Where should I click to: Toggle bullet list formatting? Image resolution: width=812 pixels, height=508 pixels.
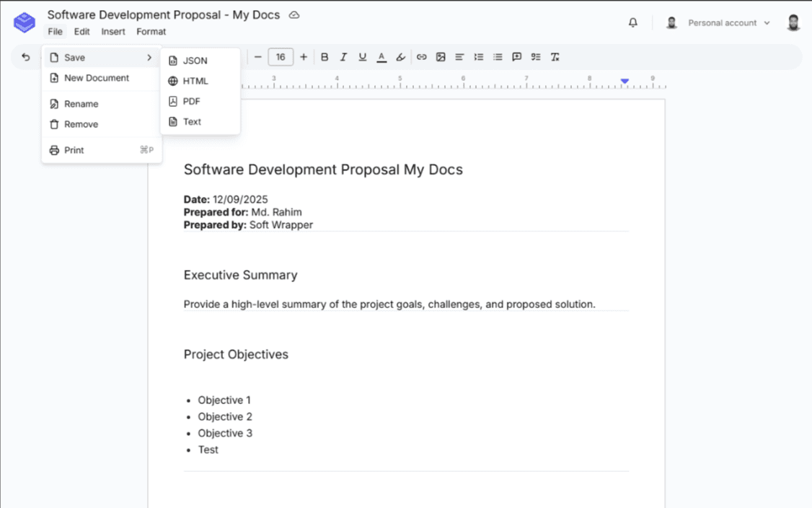click(x=497, y=57)
